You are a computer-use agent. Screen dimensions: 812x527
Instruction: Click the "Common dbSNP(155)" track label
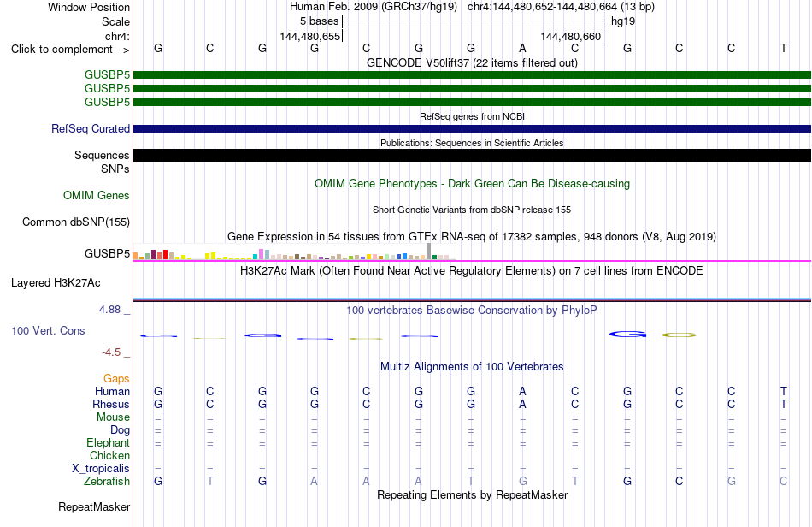(75, 222)
